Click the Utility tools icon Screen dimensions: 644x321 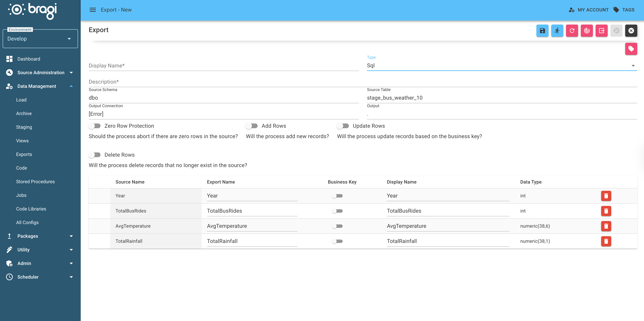(9, 250)
